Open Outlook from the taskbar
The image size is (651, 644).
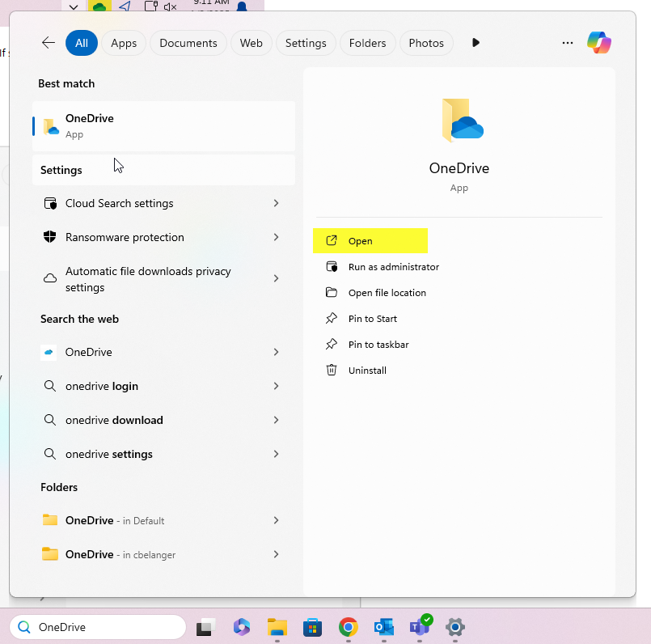383,627
